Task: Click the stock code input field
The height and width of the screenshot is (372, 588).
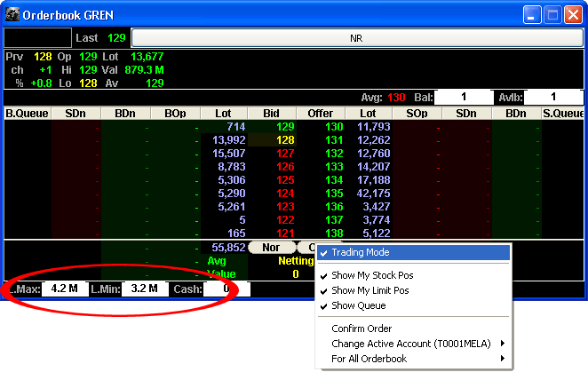Action: [x=37, y=38]
